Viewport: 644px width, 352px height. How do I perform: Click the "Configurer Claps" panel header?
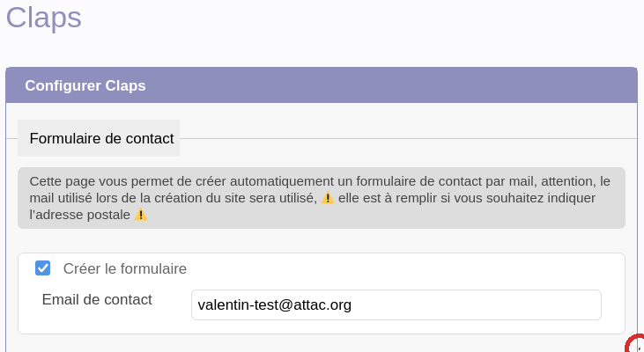(x=85, y=85)
